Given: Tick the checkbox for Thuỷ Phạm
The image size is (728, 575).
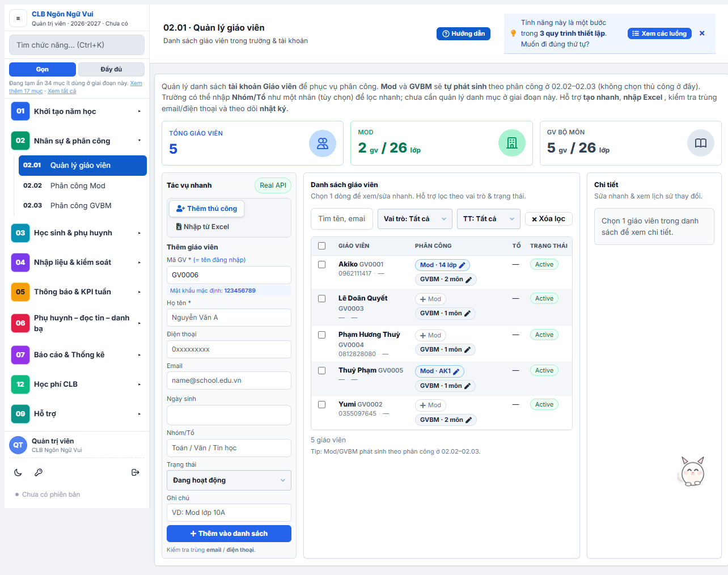Looking at the screenshot, I should point(322,370).
